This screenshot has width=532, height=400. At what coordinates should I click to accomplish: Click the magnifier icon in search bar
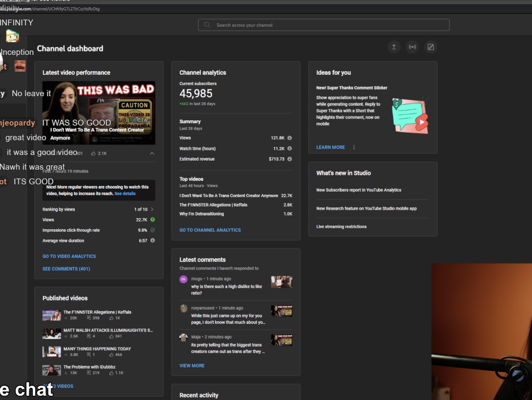207,25
